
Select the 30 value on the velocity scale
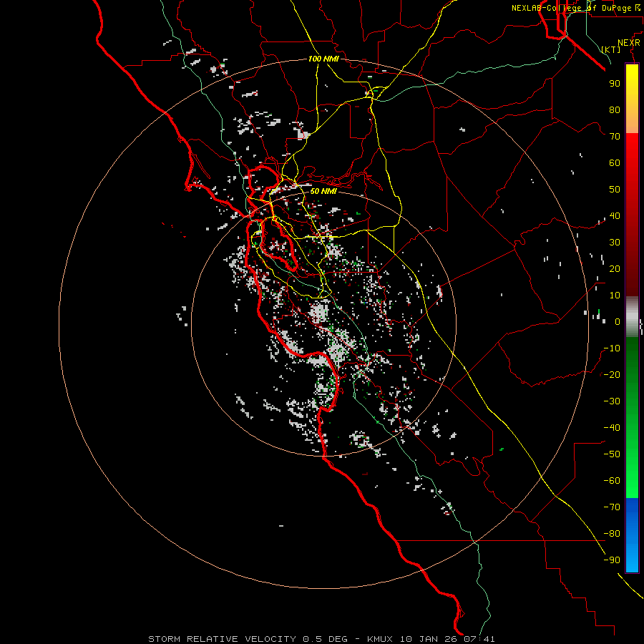[615, 243]
